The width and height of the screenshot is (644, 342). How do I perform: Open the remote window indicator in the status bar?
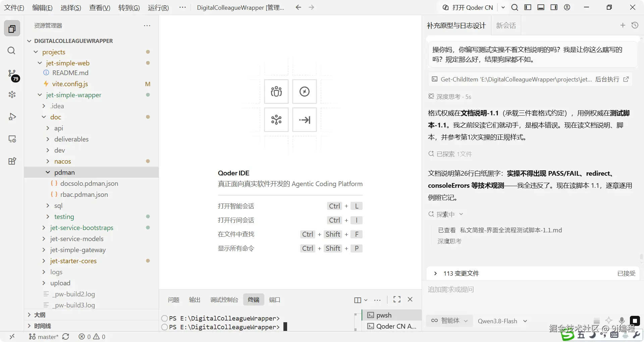coord(12,337)
